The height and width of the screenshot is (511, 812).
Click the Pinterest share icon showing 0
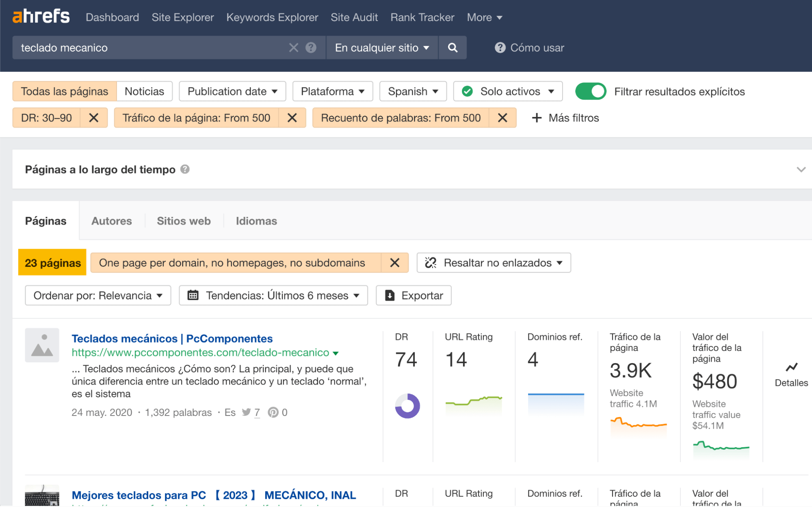click(273, 412)
